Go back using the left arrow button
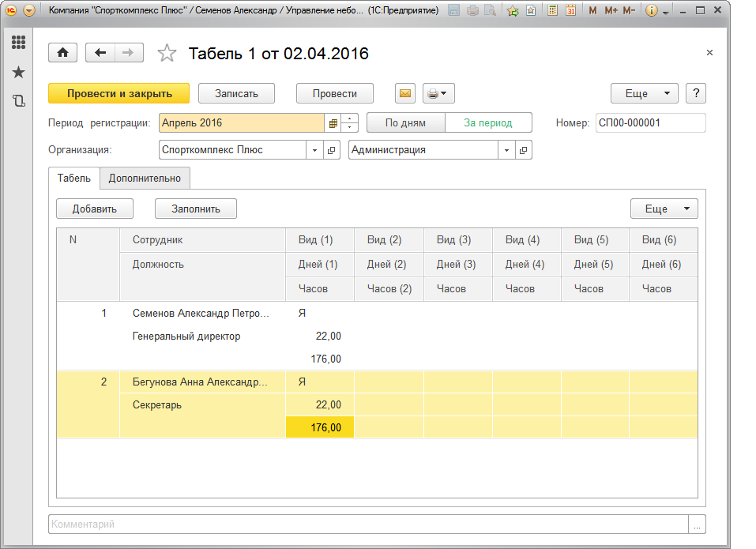Image resolution: width=756 pixels, height=549 pixels. click(100, 52)
